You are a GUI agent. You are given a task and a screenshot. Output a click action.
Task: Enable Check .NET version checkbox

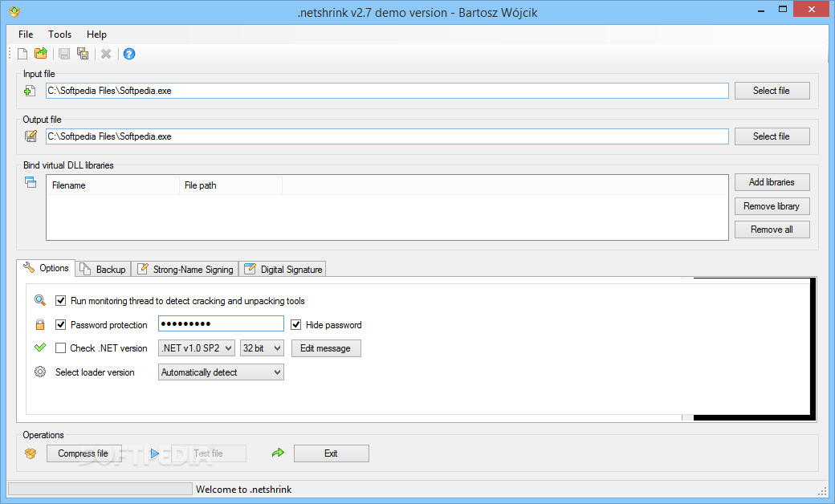click(x=61, y=348)
